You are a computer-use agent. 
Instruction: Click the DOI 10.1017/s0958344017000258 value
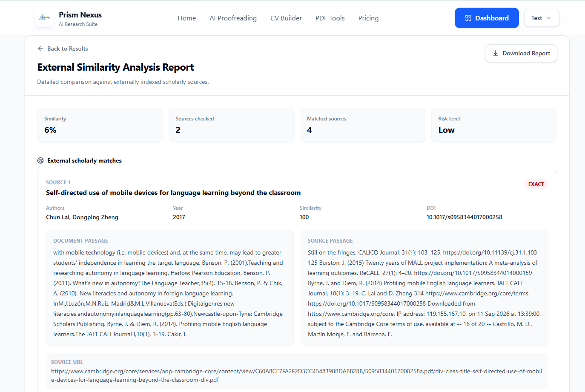(x=465, y=217)
